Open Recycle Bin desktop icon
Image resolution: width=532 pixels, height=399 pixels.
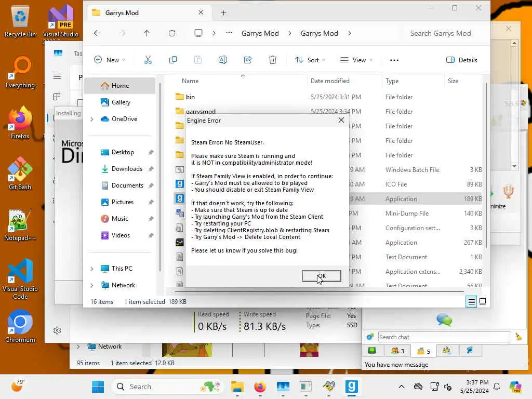20,22
